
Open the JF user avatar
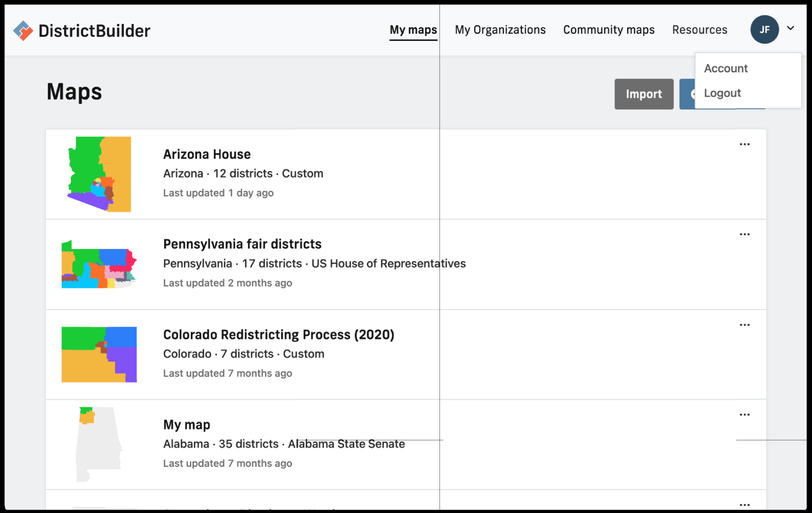click(x=765, y=30)
